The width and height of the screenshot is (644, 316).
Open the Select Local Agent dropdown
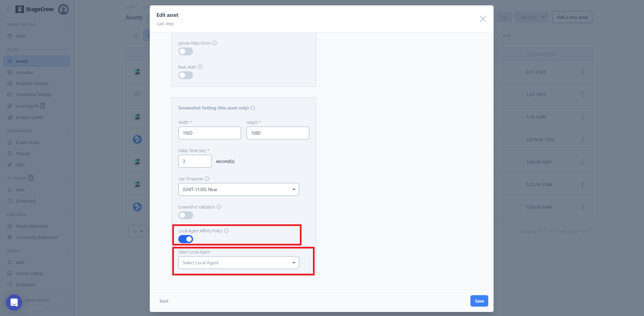(x=238, y=263)
